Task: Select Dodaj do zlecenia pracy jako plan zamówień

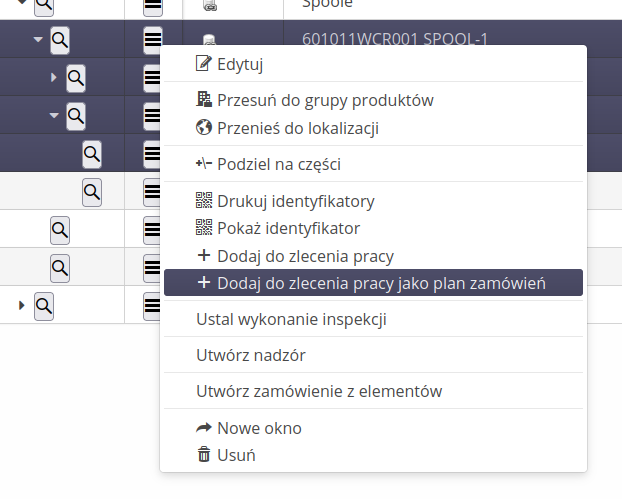Action: point(381,283)
